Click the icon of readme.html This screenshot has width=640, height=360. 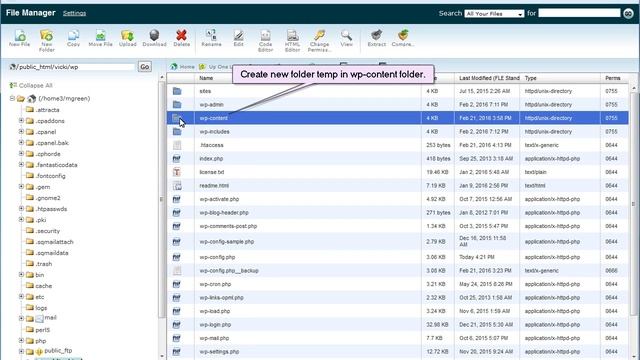pos(177,186)
